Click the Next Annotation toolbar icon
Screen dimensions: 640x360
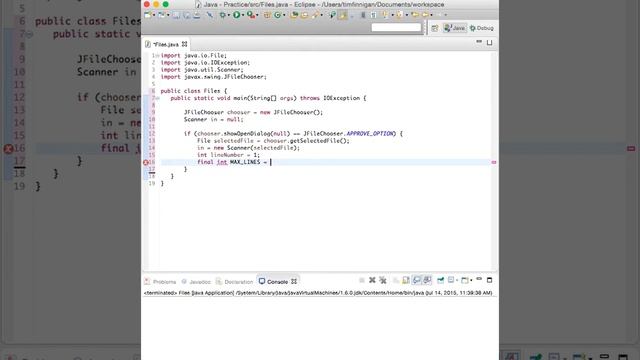point(385,15)
